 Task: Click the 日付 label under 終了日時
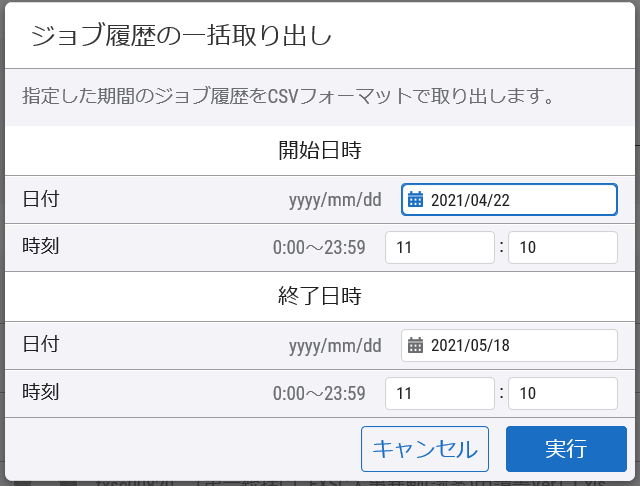[41, 344]
